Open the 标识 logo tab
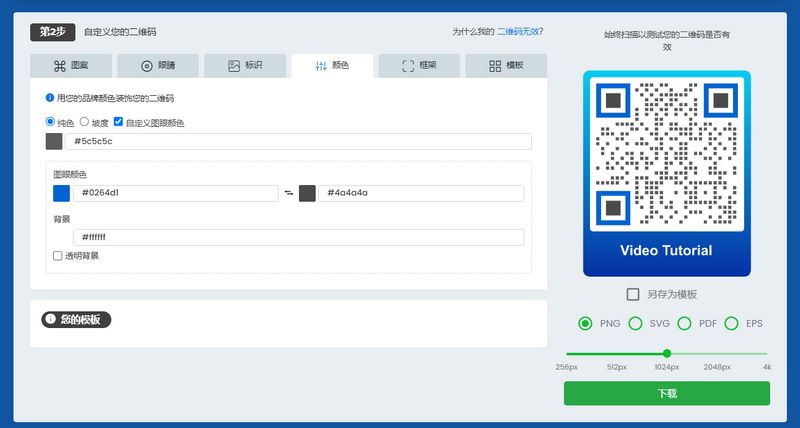The height and width of the screenshot is (428, 800). coord(245,66)
